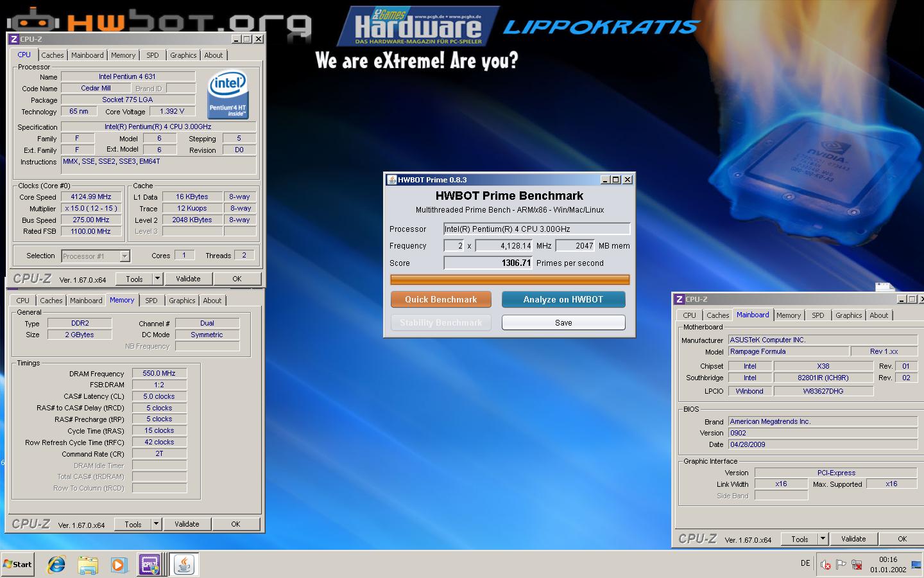Click the Multiplier value x 15.0 ( 12 - 15 )
924x578 pixels.
tap(90, 209)
